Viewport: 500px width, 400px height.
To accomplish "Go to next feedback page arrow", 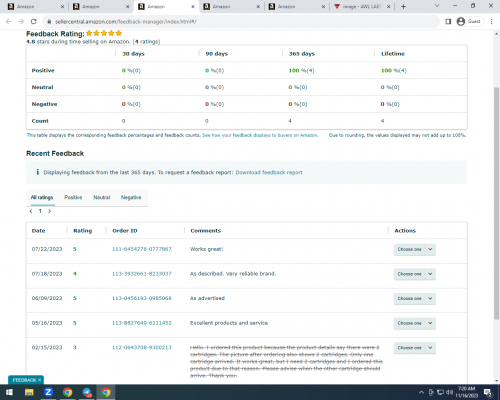I will coord(49,211).
